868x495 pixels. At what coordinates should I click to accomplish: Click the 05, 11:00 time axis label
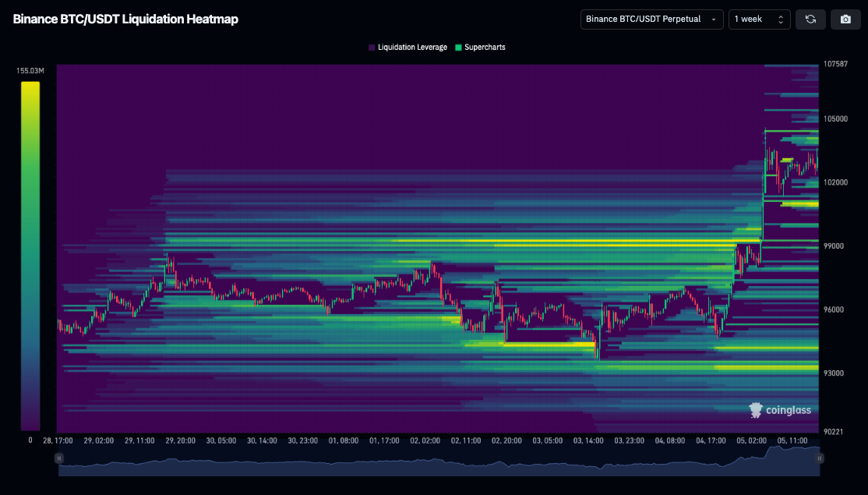(x=792, y=440)
